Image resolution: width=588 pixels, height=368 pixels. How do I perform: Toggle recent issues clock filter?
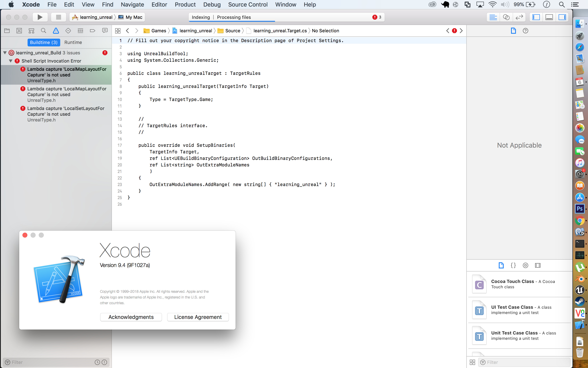(97, 362)
